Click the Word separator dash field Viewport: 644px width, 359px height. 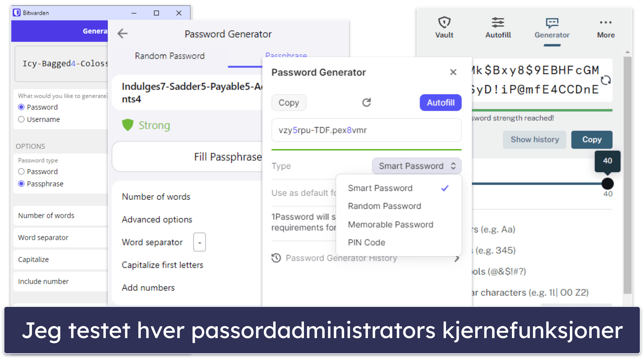click(199, 242)
